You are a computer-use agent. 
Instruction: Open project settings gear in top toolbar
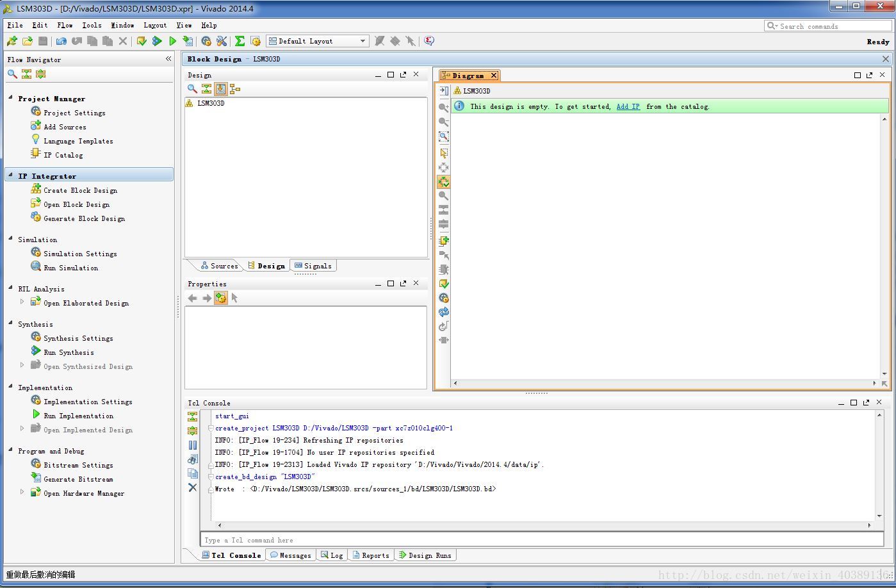[206, 41]
